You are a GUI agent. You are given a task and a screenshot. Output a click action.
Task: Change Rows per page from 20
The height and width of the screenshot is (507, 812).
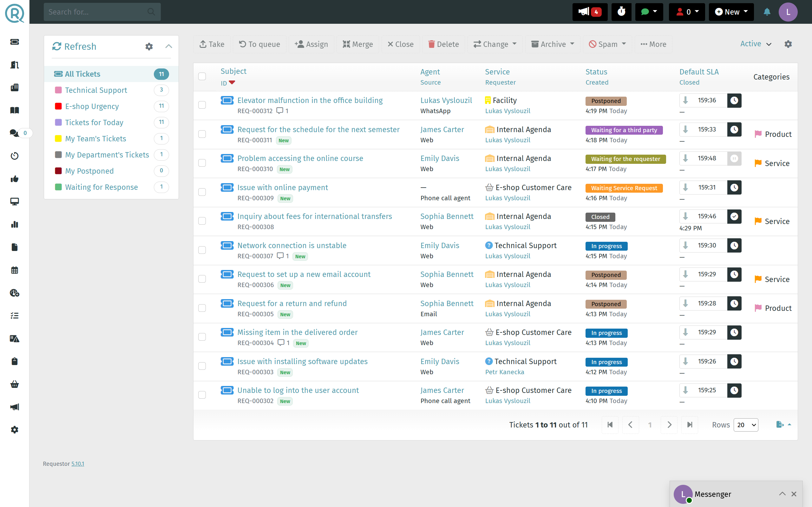(x=746, y=425)
